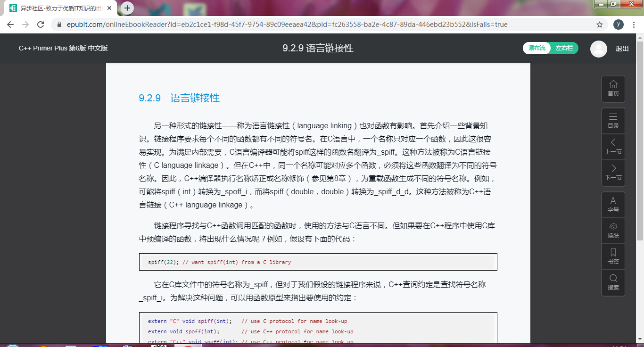Click the 字号 font size icon

[x=613, y=204]
